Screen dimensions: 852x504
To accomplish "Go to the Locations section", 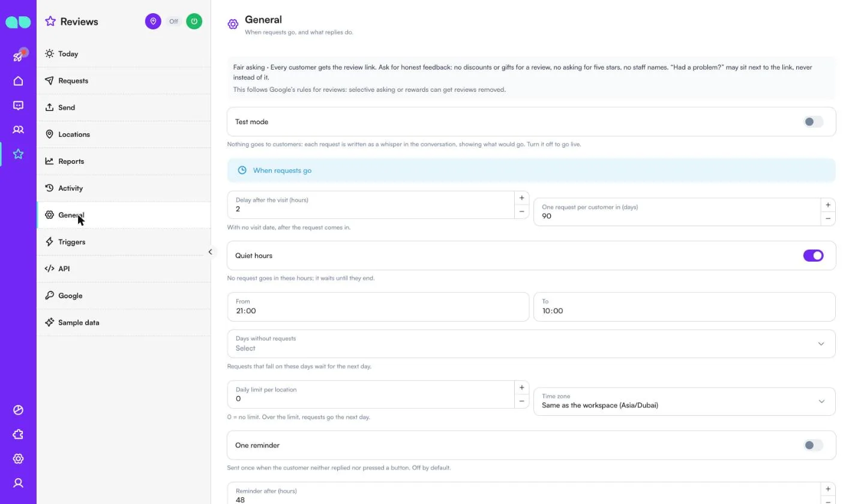I will [x=124, y=134].
